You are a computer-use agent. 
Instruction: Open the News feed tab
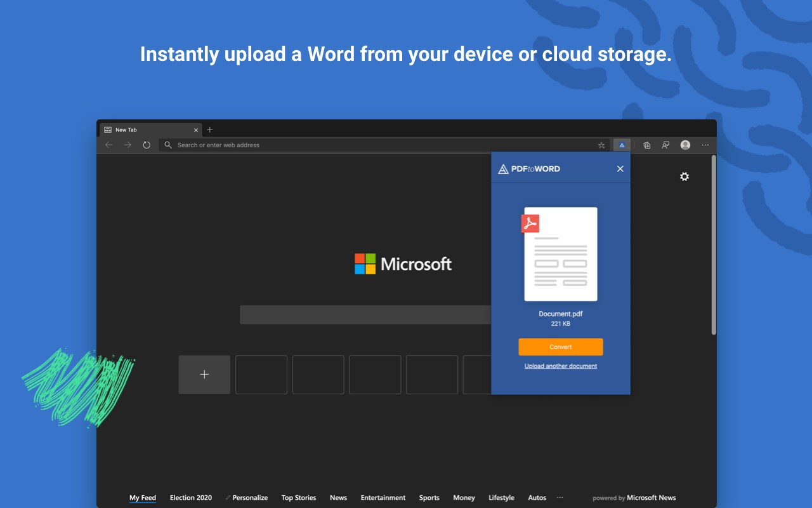(339, 498)
